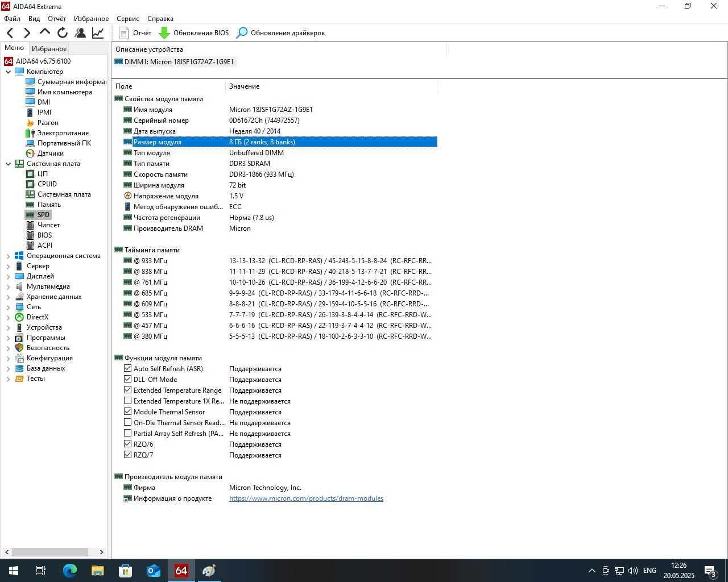Image resolution: width=728 pixels, height=582 pixels.
Task: Expand the DirectX node
Action: 8,317
